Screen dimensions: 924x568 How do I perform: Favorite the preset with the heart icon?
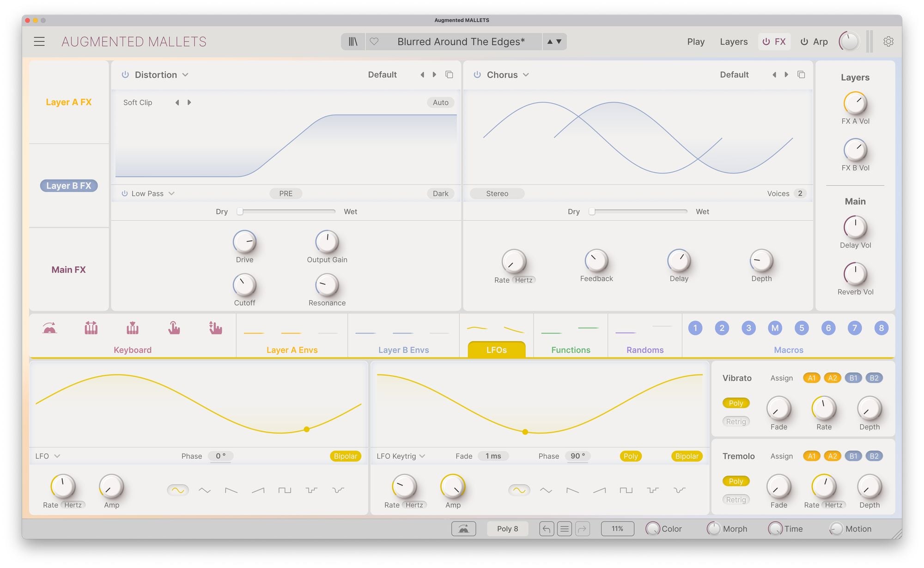pos(374,42)
